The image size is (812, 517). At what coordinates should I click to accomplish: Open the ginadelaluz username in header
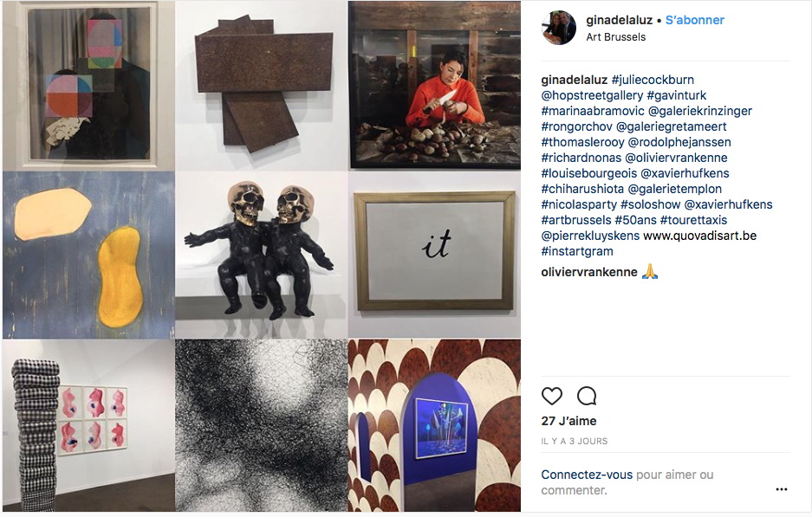click(x=619, y=20)
